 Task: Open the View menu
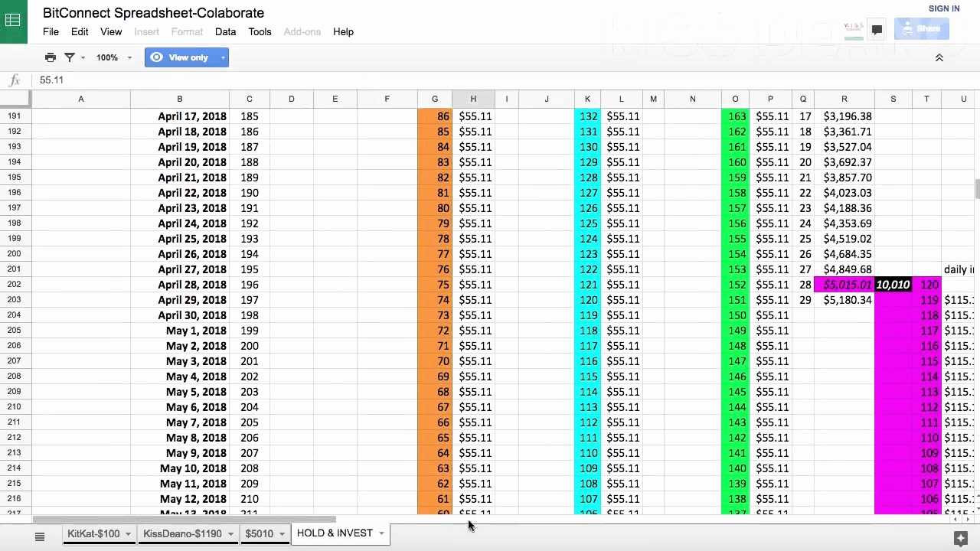click(x=111, y=31)
